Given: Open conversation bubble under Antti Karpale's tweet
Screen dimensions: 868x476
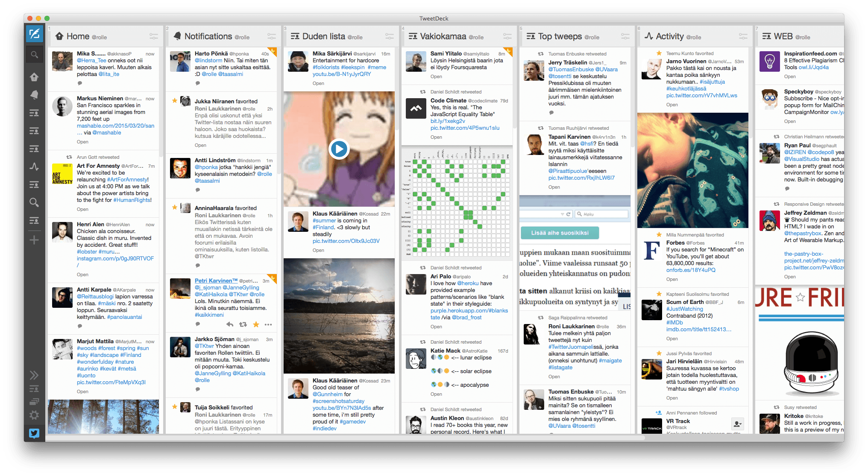Looking at the screenshot, I should pyautogui.click(x=79, y=326).
